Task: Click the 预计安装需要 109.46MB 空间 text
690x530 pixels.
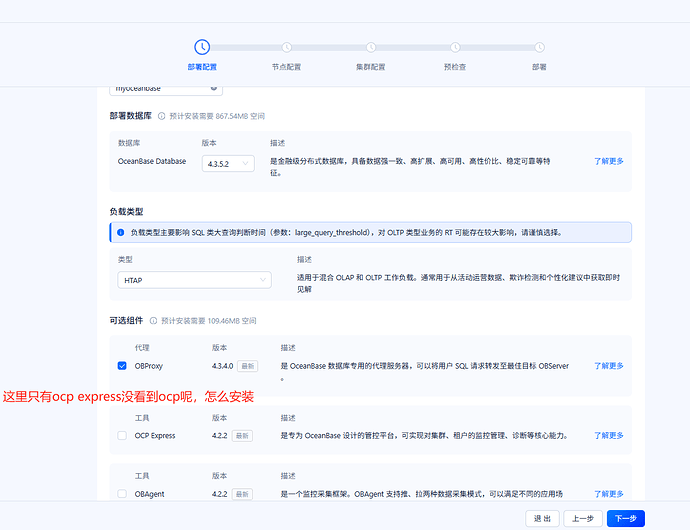Action: 209,320
